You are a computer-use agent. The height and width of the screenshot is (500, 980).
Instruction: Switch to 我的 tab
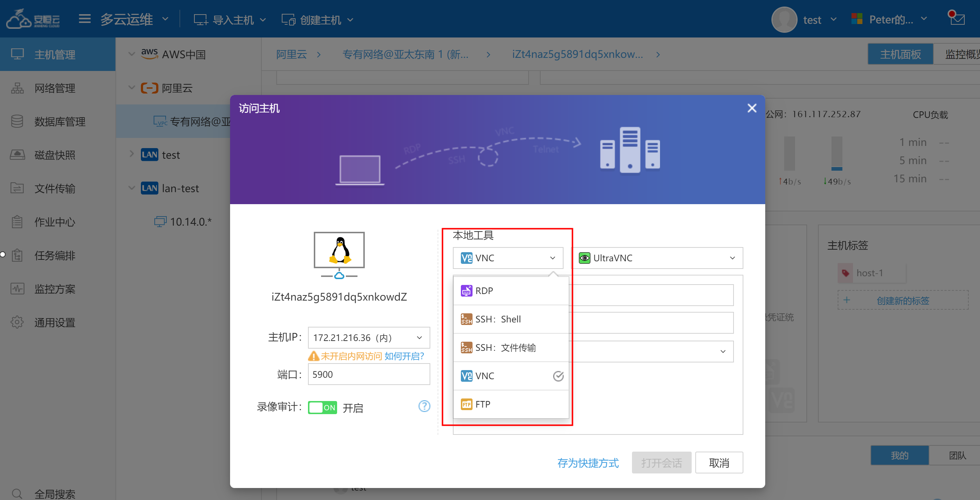899,455
